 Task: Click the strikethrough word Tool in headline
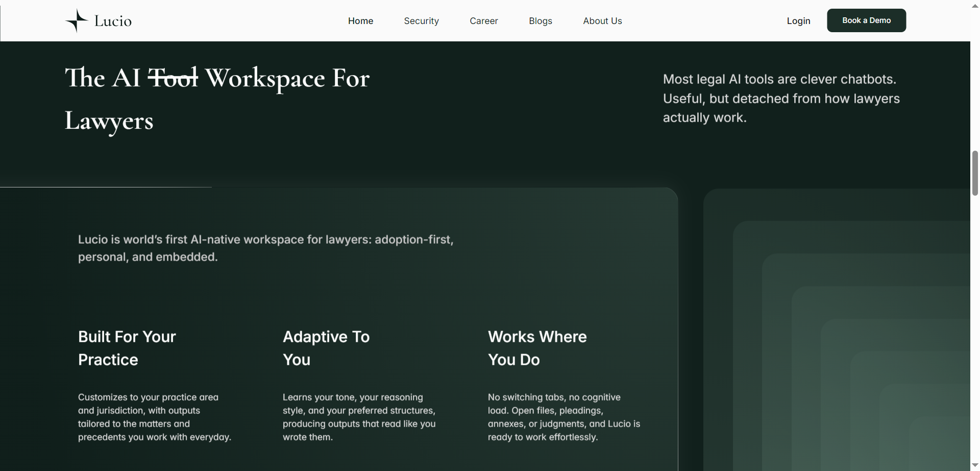(x=174, y=78)
